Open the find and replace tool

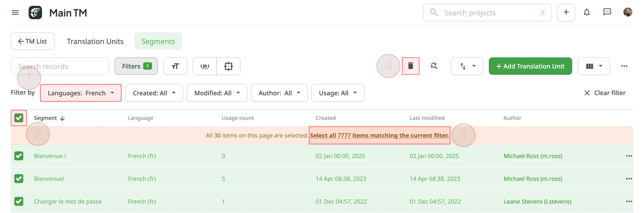[434, 66]
